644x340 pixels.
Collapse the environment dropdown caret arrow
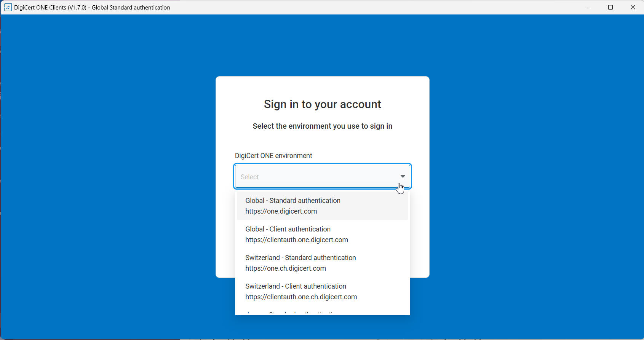403,176
